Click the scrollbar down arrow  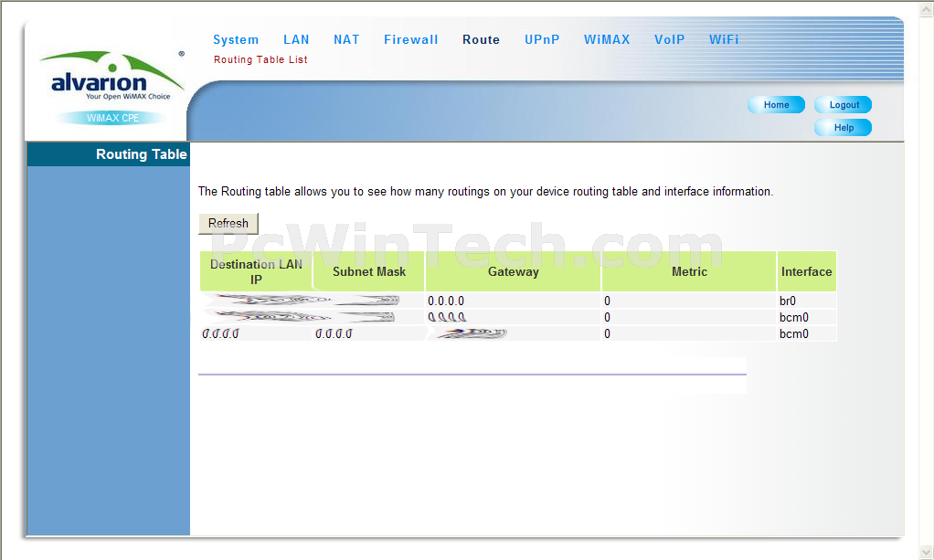click(x=927, y=552)
